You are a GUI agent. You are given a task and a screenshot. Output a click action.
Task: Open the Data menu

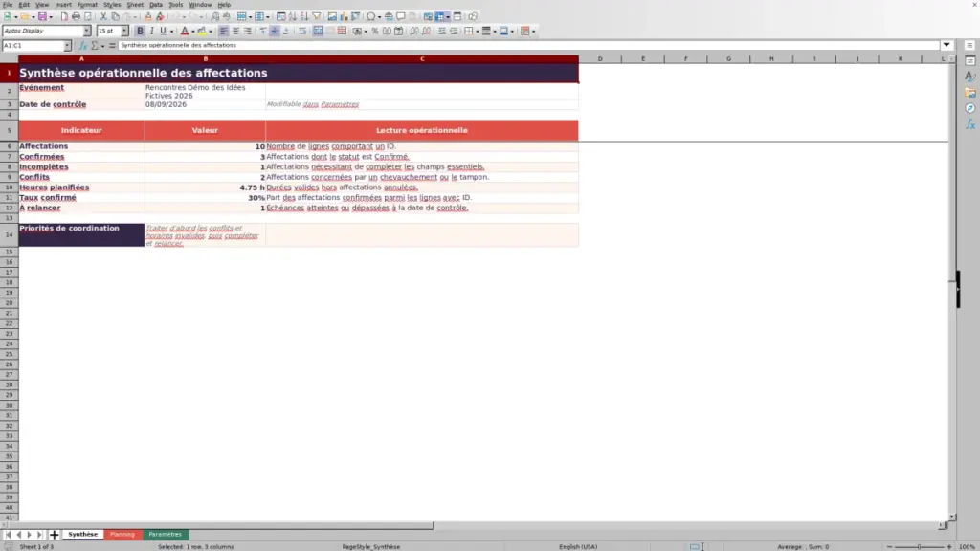coord(156,5)
